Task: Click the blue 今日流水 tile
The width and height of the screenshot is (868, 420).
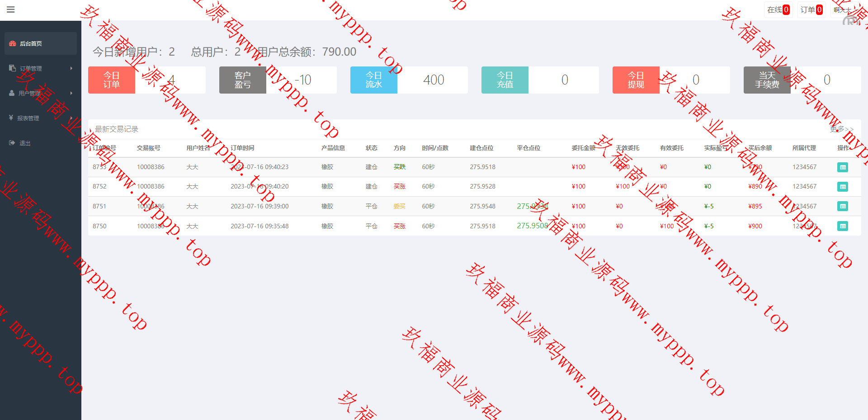Action: click(373, 80)
